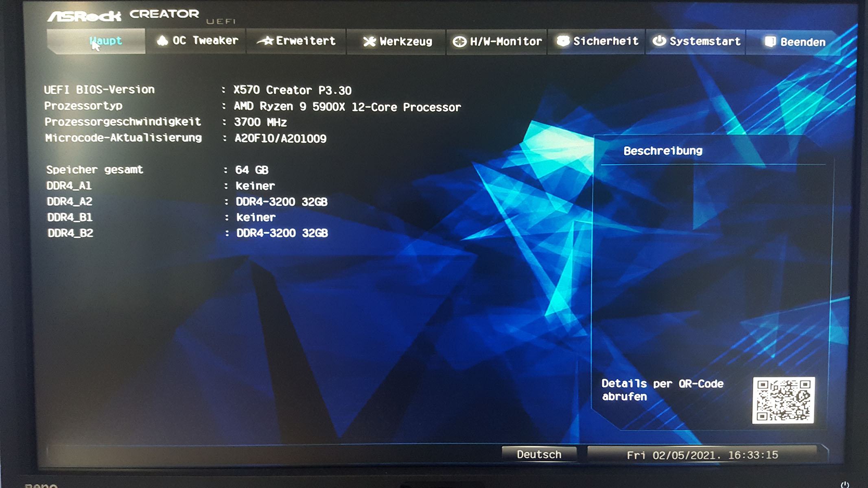Open the Systemstart tab
This screenshot has height=488, width=868.
[x=696, y=41]
